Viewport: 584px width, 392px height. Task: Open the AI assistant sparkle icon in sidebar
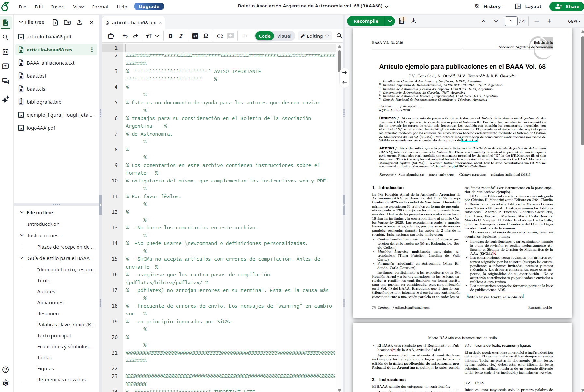pyautogui.click(x=6, y=100)
